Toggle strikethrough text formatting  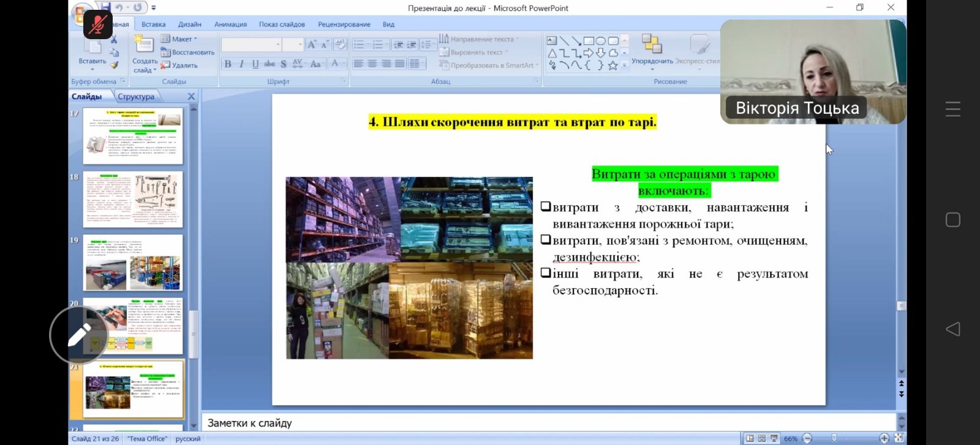point(269,64)
